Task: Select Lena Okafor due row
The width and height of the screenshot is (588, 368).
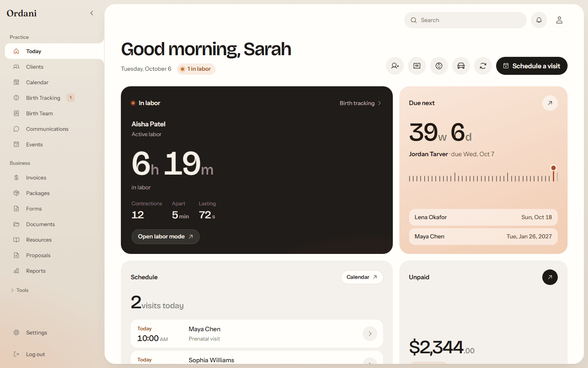Action: point(483,217)
